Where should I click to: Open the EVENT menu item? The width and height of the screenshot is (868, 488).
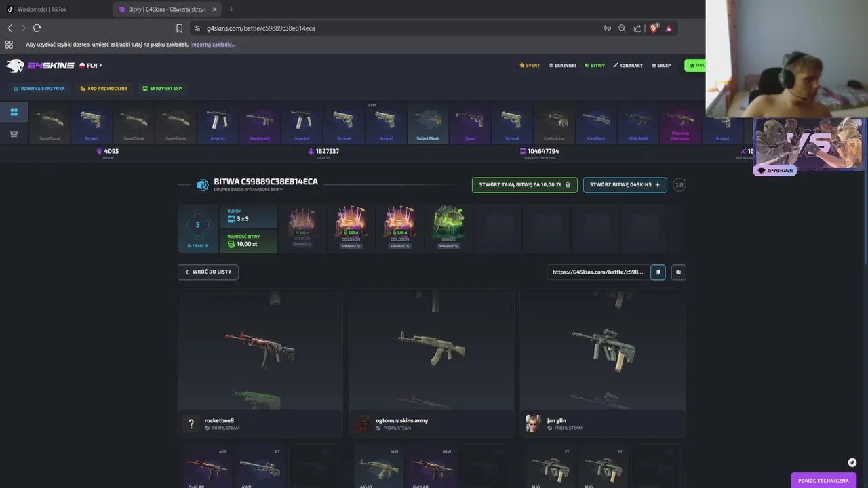point(530,66)
